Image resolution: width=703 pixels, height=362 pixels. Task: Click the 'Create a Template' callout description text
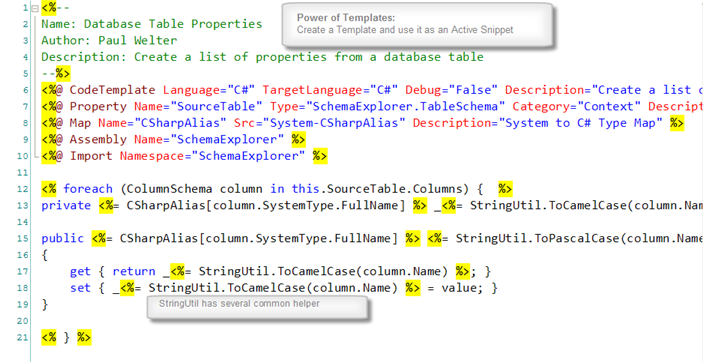tap(405, 30)
